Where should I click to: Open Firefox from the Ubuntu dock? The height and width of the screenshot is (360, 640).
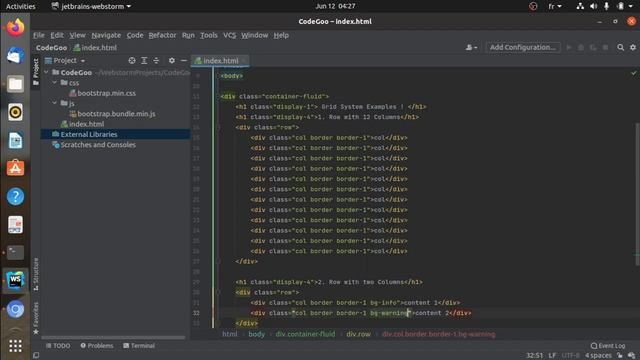coord(15,27)
